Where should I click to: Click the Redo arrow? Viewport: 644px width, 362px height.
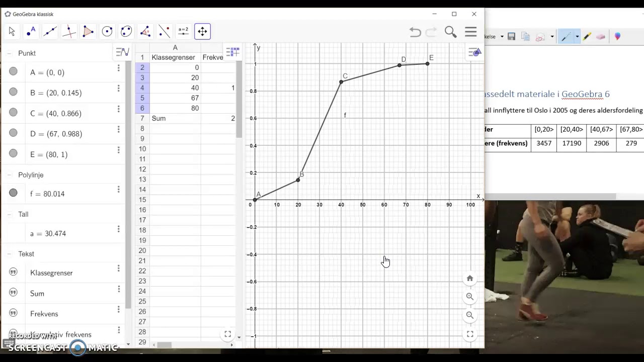coord(431,32)
